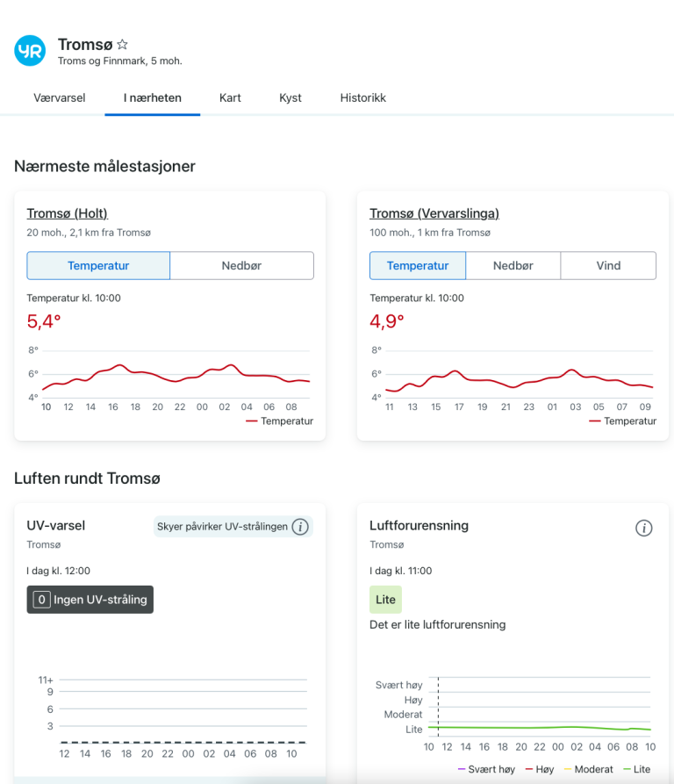Favorite Tromsø with the star icon

(122, 45)
